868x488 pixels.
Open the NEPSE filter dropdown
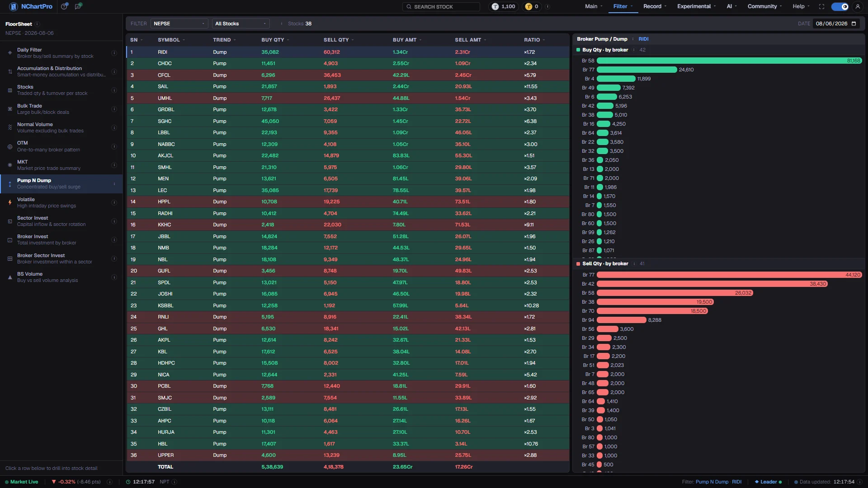(x=179, y=23)
